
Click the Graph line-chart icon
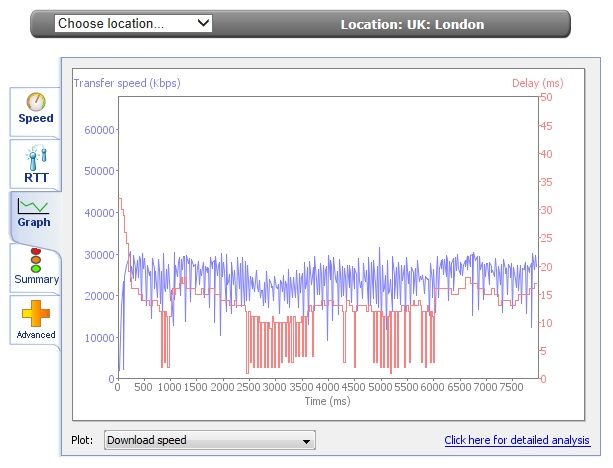pos(33,206)
